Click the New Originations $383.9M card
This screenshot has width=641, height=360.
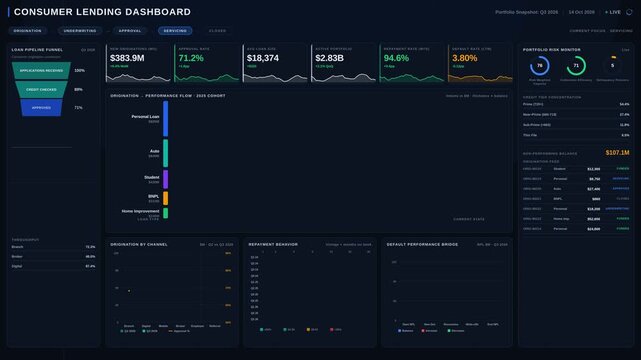tap(138, 63)
